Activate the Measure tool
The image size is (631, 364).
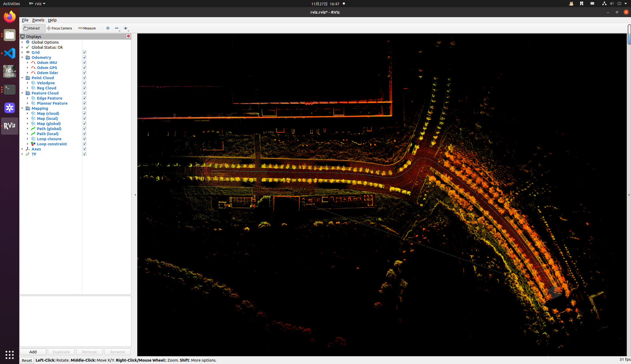point(87,28)
